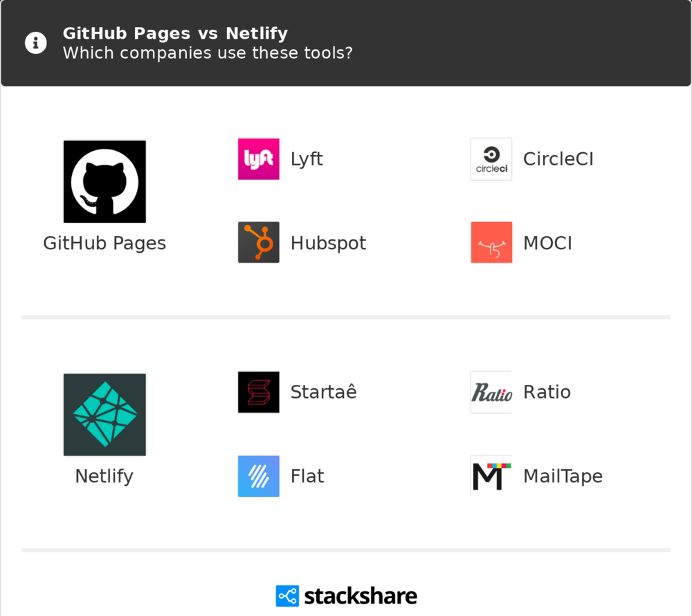Open the Hubspot company name link

pos(328,244)
